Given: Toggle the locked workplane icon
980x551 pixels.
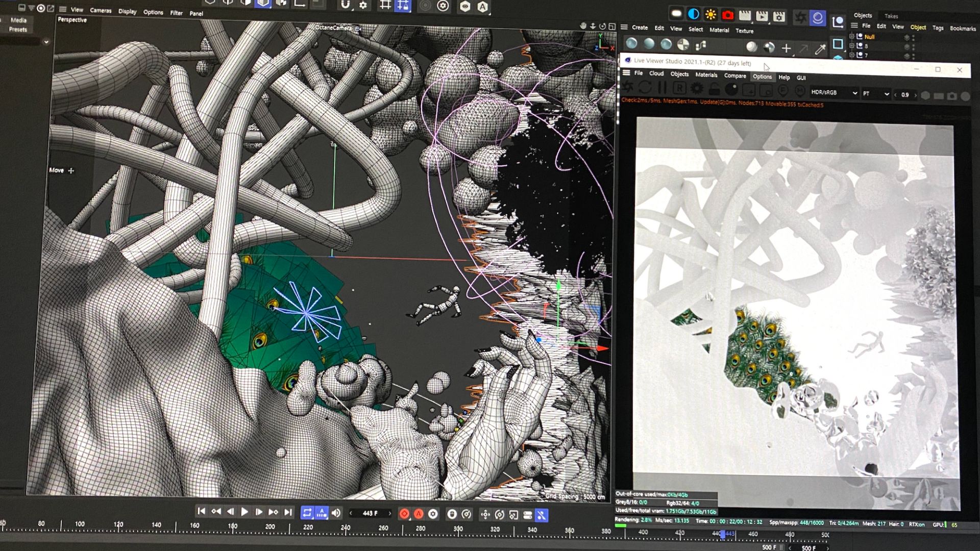Looking at the screenshot, I should point(403,6).
